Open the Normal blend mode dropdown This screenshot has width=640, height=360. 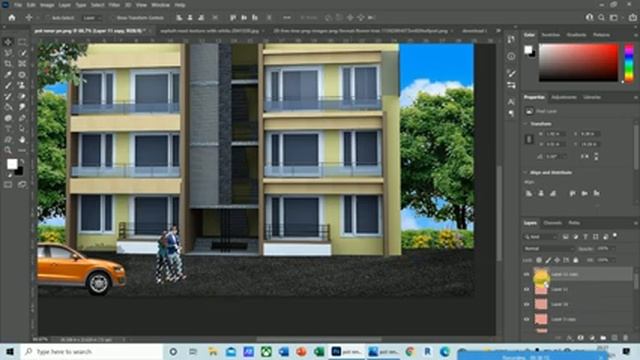pyautogui.click(x=549, y=249)
